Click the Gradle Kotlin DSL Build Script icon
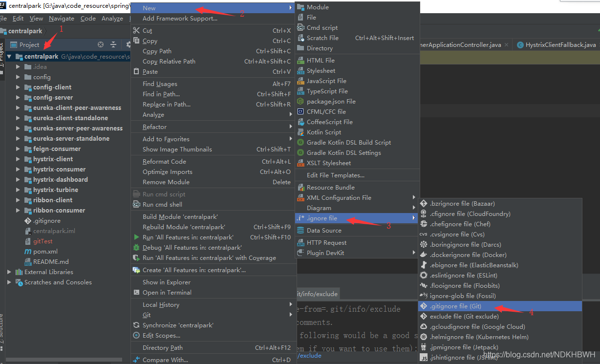This screenshot has width=600, height=364. tap(300, 142)
